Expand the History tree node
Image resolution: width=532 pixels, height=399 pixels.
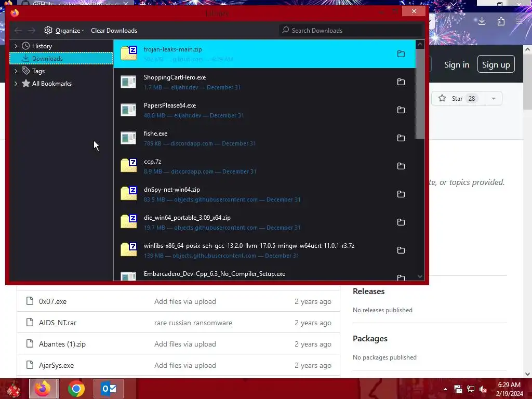(x=16, y=46)
